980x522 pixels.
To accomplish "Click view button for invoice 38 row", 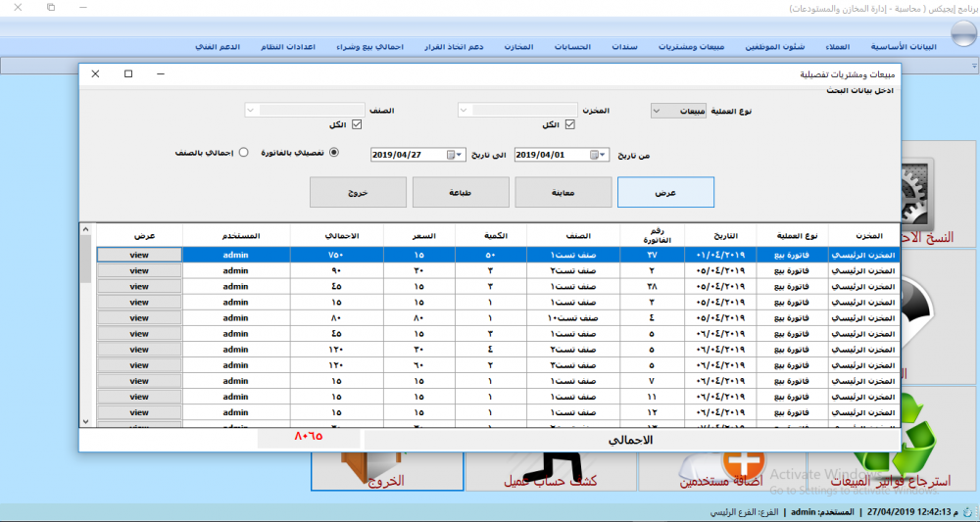I will pyautogui.click(x=139, y=287).
